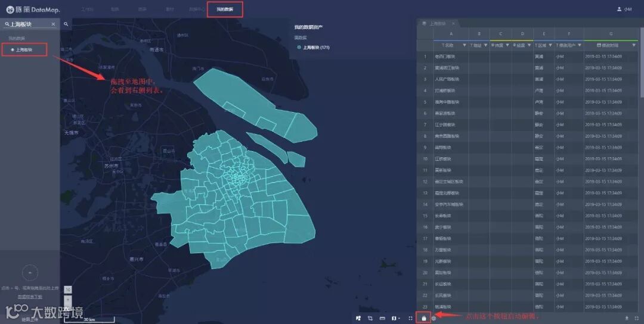Click the plus circle upload area

(30, 272)
